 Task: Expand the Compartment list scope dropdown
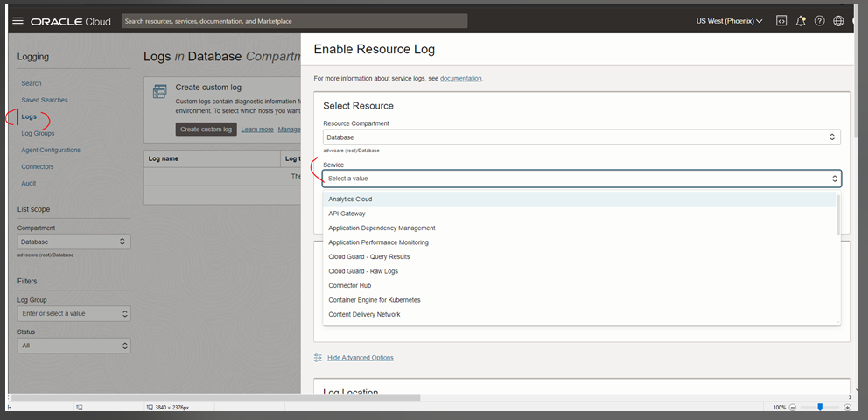pyautogui.click(x=74, y=241)
